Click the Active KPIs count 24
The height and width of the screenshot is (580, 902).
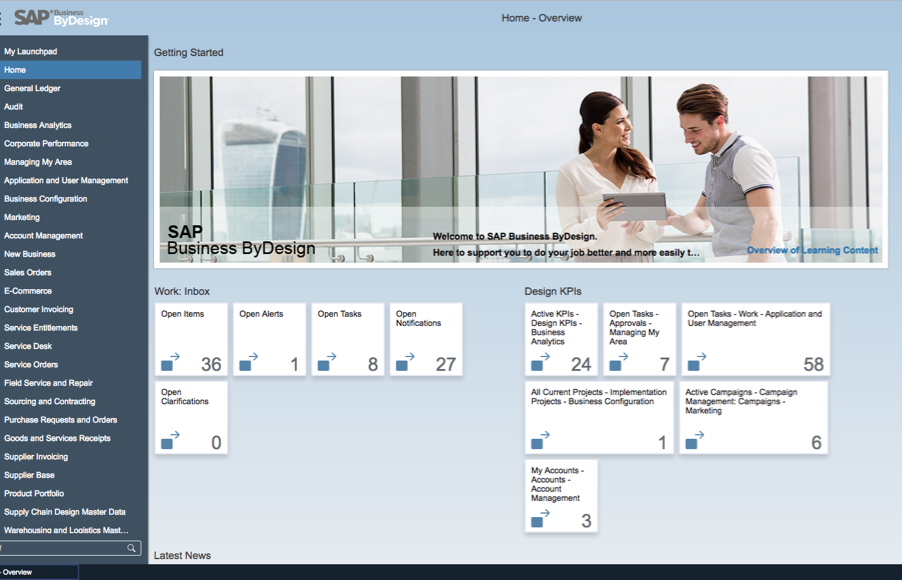581,364
